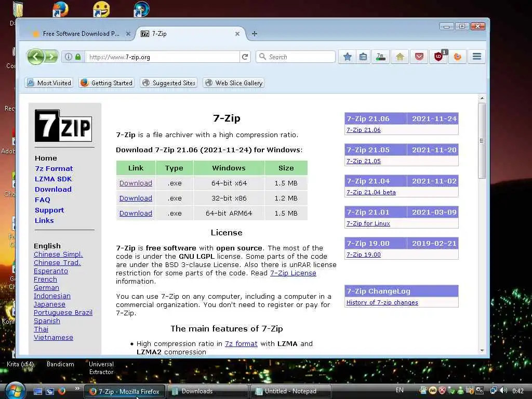
Task: Open a new tab with plus button
Action: [x=255, y=34]
